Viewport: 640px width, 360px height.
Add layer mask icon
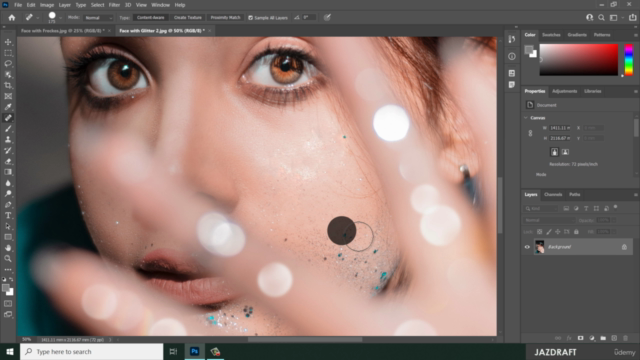(580, 338)
